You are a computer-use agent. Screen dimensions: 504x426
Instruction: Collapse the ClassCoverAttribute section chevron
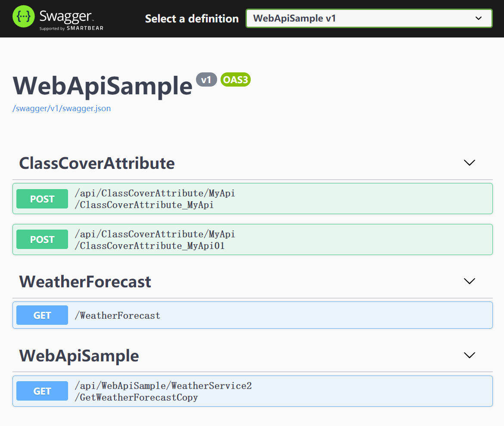469,163
